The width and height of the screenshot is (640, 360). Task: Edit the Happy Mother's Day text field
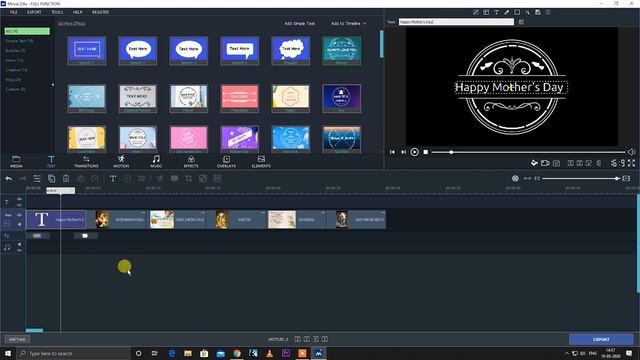point(456,22)
